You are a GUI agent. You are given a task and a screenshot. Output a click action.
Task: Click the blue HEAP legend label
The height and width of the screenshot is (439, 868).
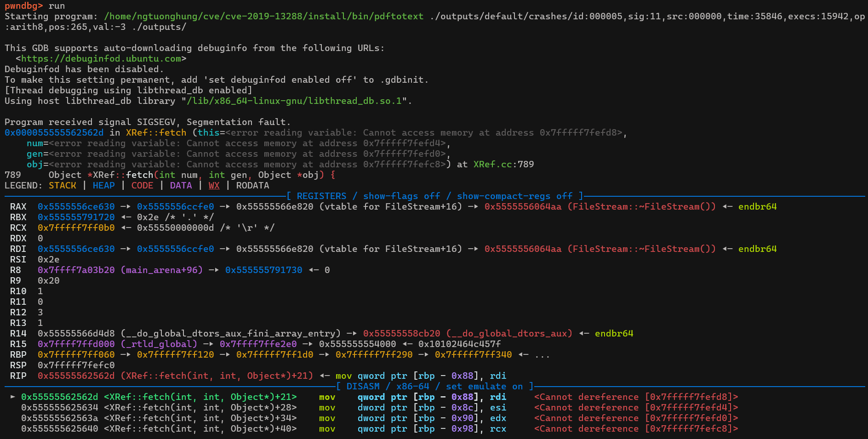tap(103, 185)
